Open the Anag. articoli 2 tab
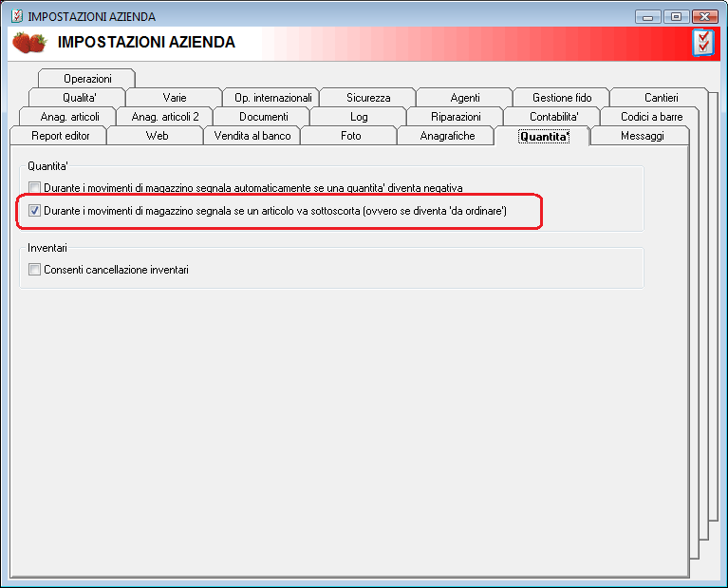The height and width of the screenshot is (588, 728). click(x=165, y=117)
